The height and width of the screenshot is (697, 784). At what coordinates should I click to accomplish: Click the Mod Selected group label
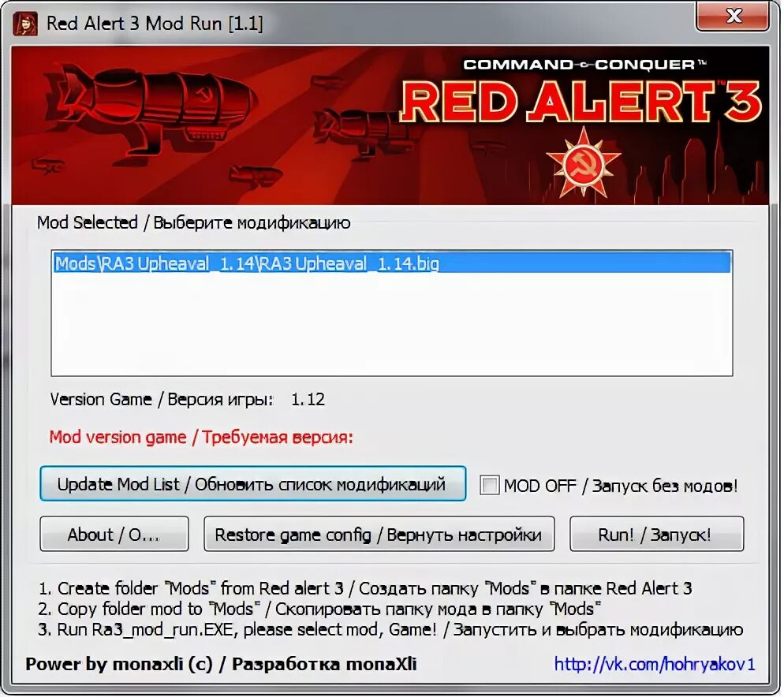[x=193, y=222]
